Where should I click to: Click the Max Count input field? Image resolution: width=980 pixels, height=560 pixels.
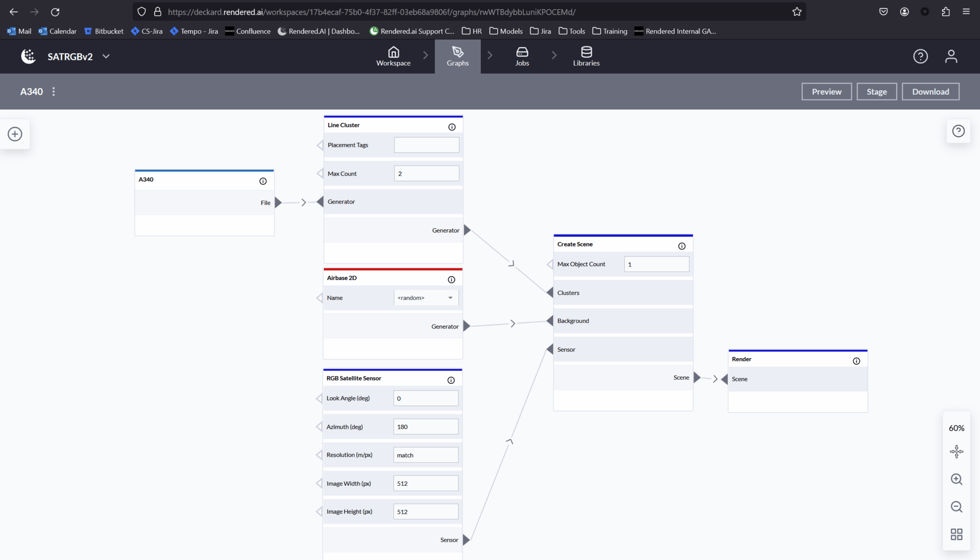(426, 173)
